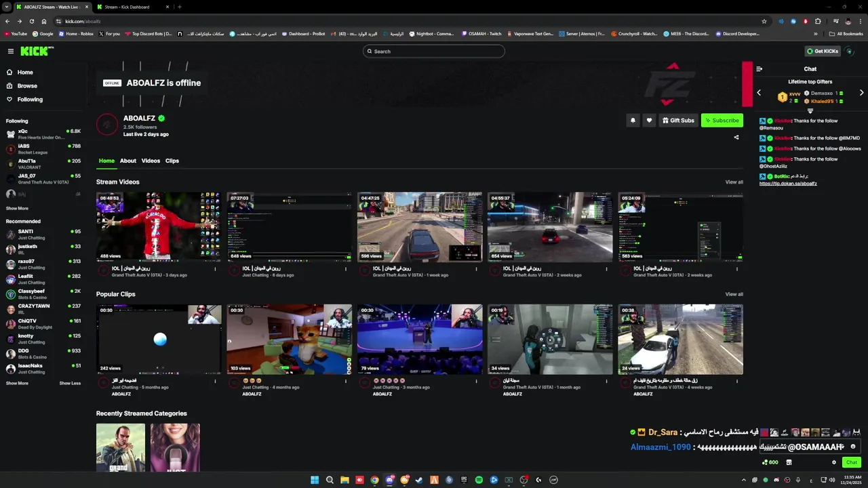Open the 06:48:53 stream video thumbnail
This screenshot has height=488, width=868.
click(x=159, y=227)
